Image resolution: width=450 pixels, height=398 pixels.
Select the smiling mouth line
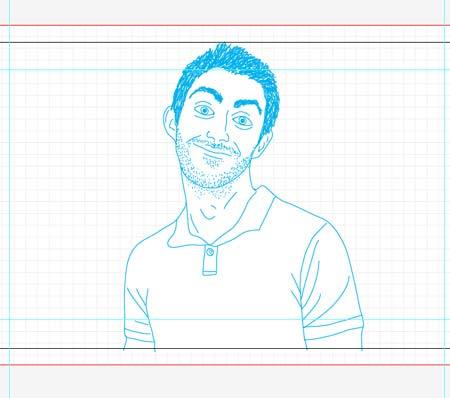point(213,147)
